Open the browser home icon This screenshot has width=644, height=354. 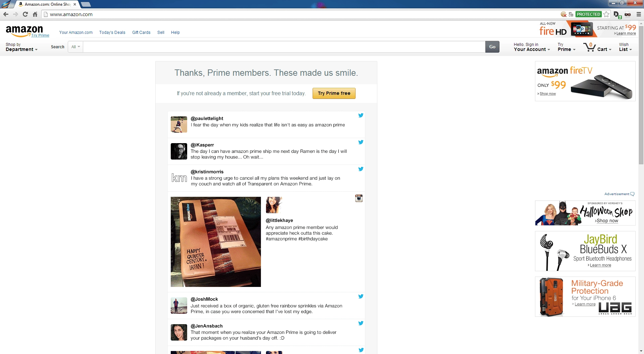[35, 14]
